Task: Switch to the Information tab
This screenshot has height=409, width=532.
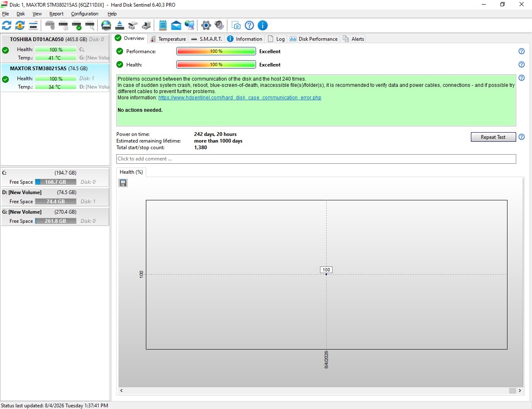Action: [245, 39]
